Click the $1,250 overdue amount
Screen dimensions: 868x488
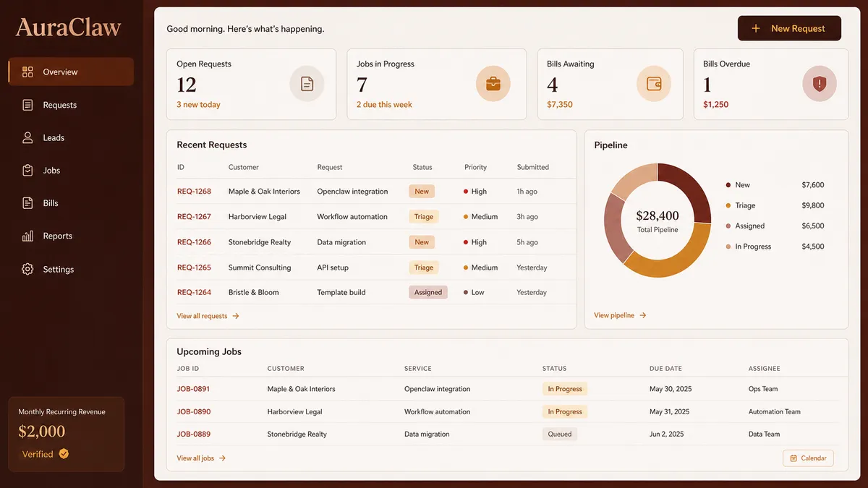click(x=716, y=105)
